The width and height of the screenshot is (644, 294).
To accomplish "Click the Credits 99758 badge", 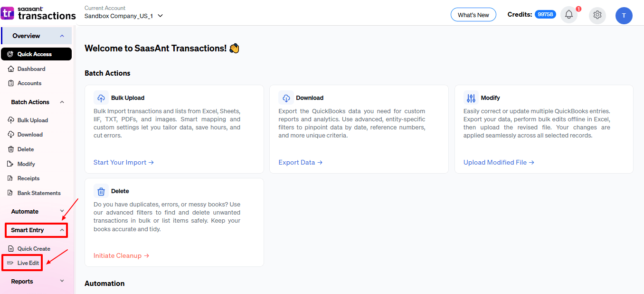I will (x=545, y=15).
